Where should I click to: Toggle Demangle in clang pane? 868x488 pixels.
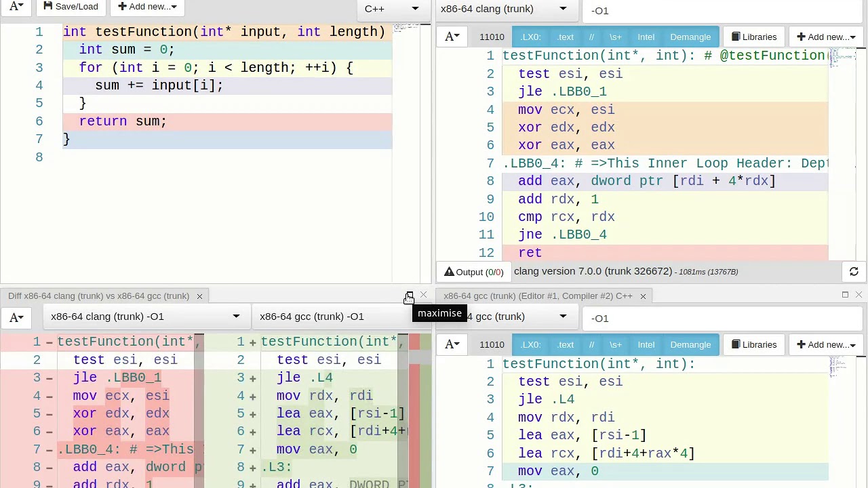point(690,37)
